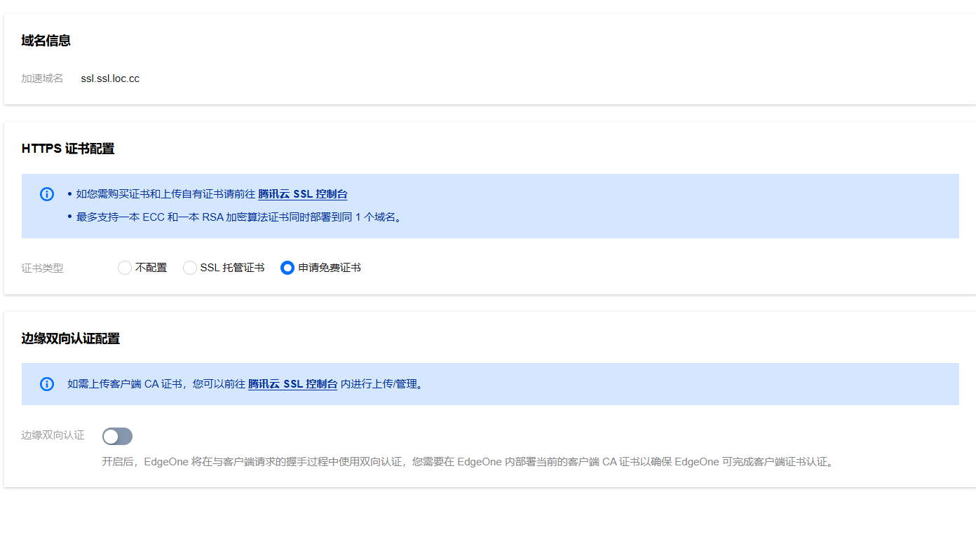Click the info icon in the mutual authentication banner

(47, 384)
